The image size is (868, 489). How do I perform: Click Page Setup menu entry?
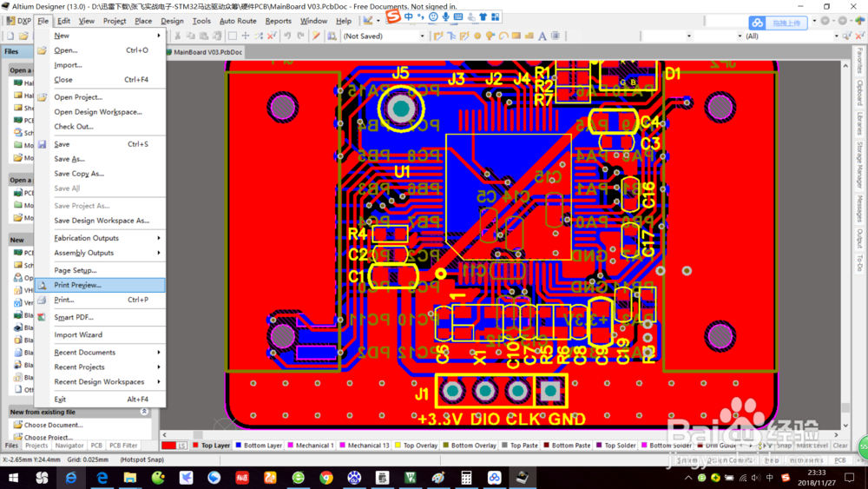[100, 270]
